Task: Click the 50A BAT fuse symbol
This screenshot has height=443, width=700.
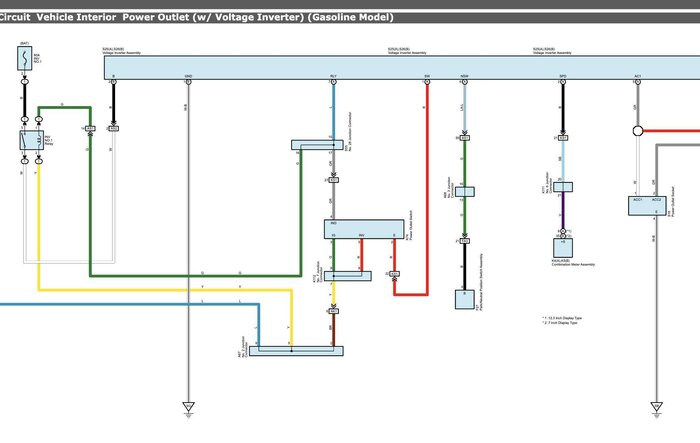Action: [24, 62]
